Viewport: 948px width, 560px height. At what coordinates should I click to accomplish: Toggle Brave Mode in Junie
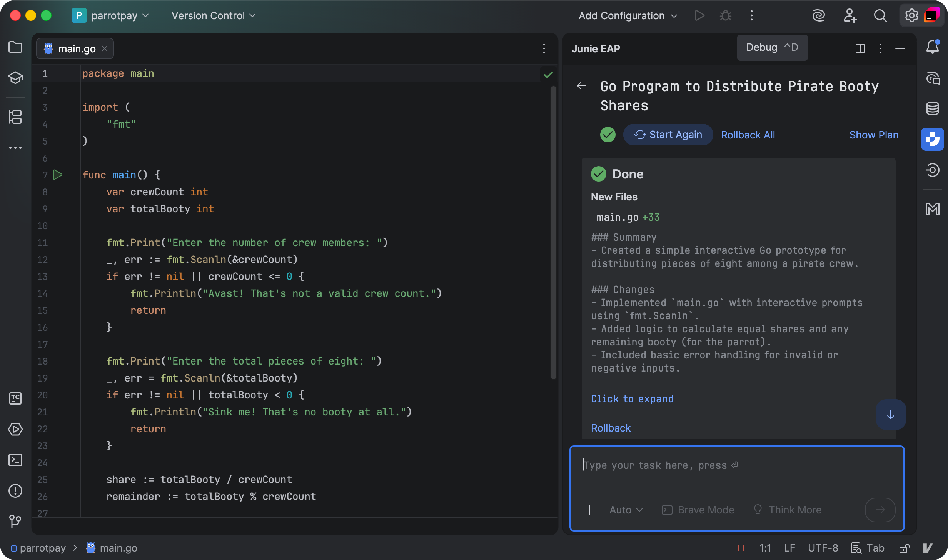tap(698, 510)
